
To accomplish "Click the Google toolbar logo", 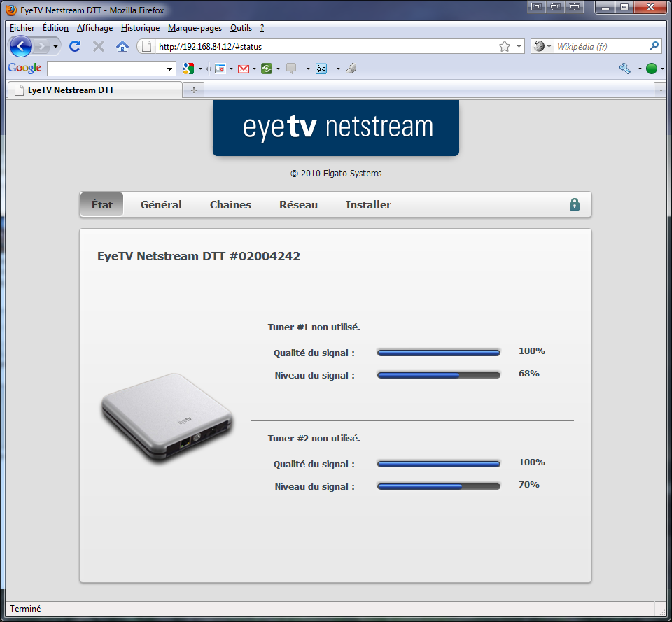I will point(24,68).
